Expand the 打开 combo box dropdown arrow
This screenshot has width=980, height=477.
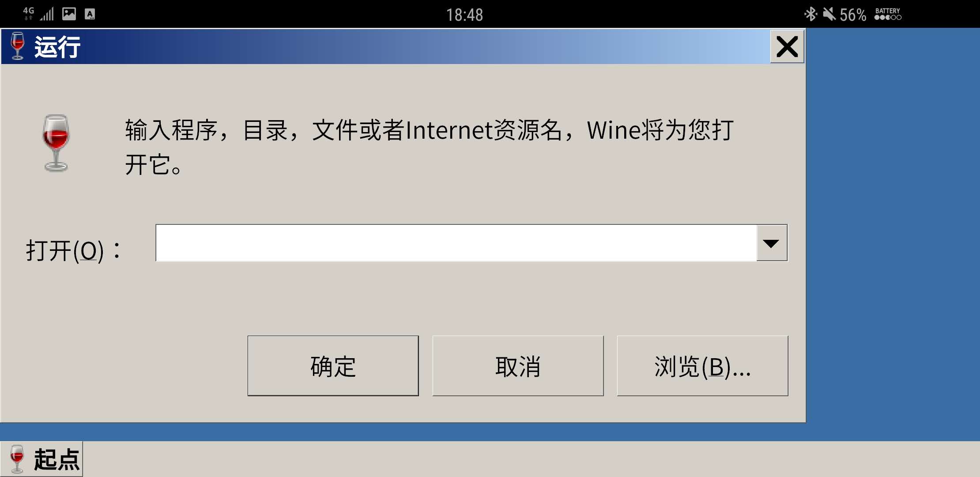[772, 243]
